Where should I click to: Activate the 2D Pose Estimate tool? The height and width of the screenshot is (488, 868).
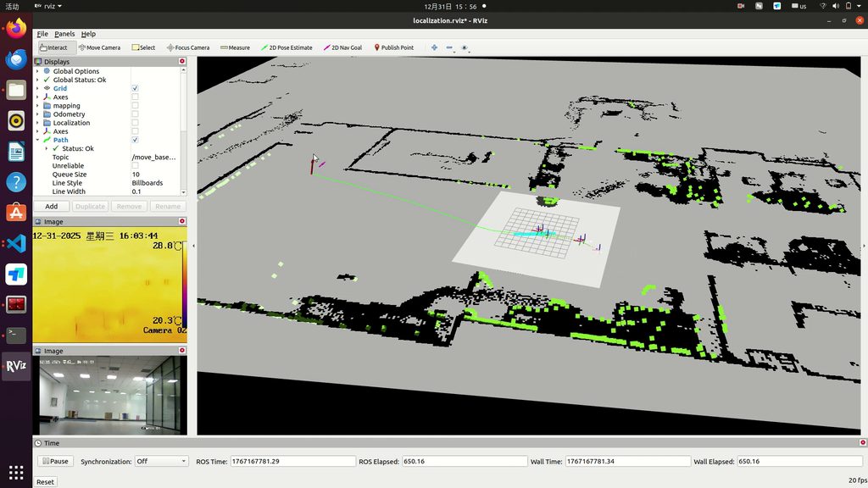pyautogui.click(x=287, y=47)
